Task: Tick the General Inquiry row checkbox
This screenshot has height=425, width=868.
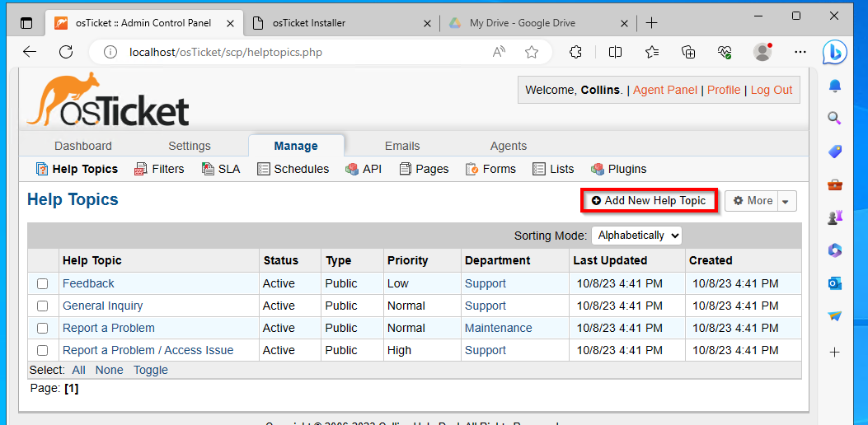Action: pyautogui.click(x=43, y=306)
